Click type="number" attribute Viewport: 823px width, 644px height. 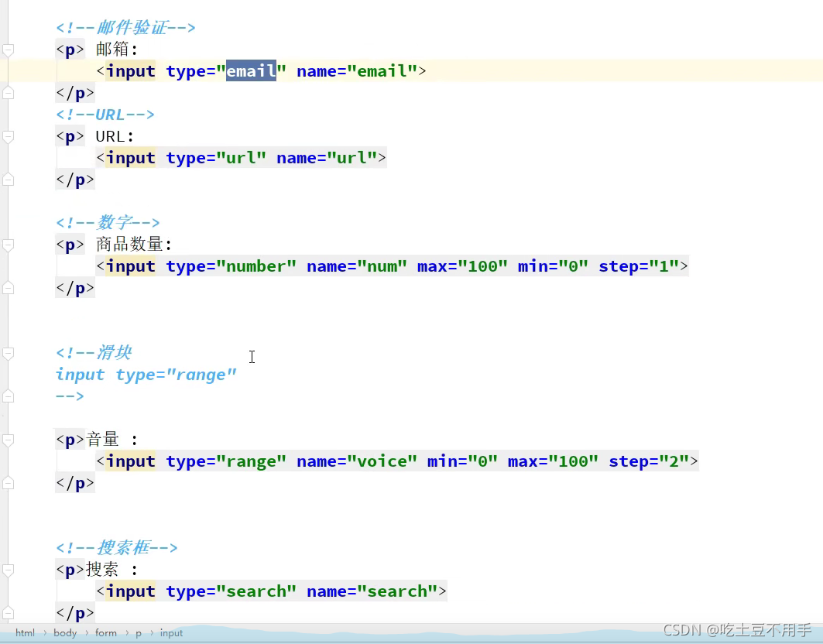tap(231, 266)
